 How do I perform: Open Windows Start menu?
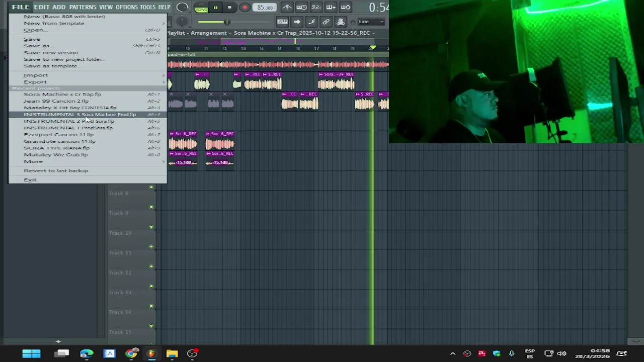point(31,353)
